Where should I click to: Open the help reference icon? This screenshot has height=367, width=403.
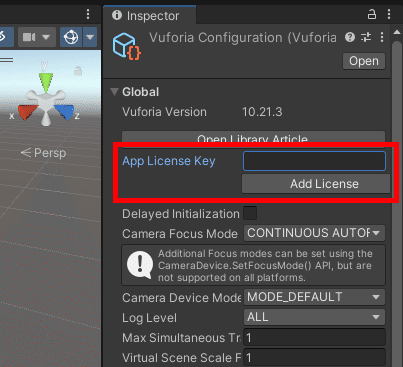point(350,37)
